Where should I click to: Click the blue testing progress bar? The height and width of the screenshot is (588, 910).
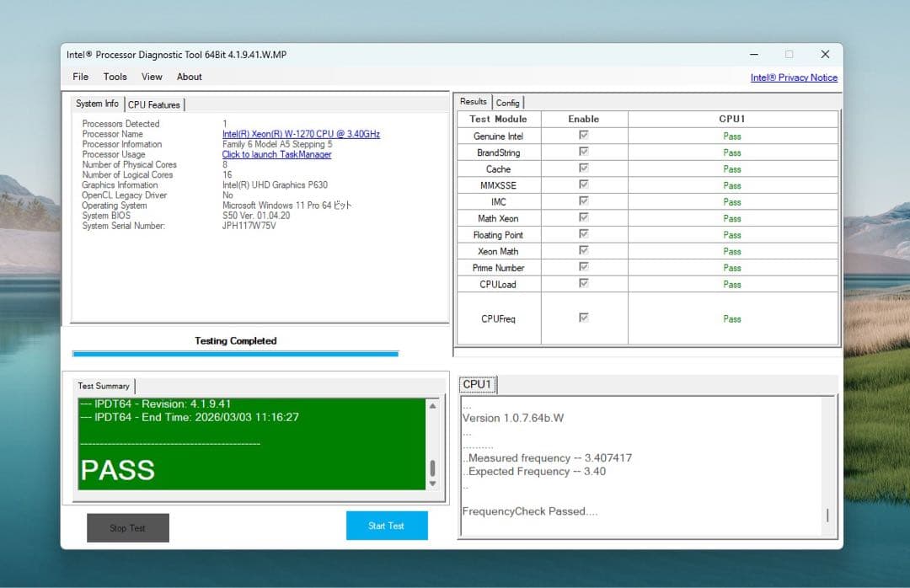pyautogui.click(x=235, y=354)
